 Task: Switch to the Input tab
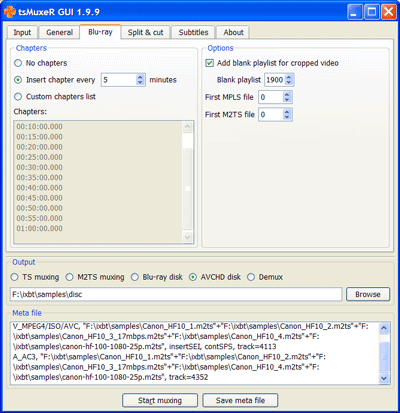point(22,32)
